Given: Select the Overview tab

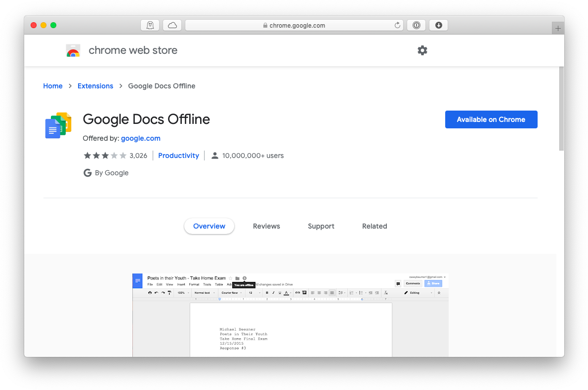Looking at the screenshot, I should click(x=209, y=226).
